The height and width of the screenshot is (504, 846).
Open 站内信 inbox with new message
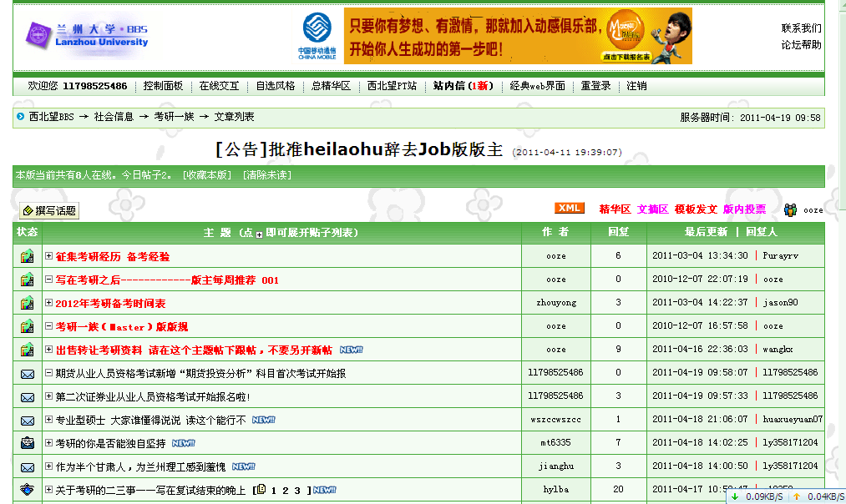463,86
